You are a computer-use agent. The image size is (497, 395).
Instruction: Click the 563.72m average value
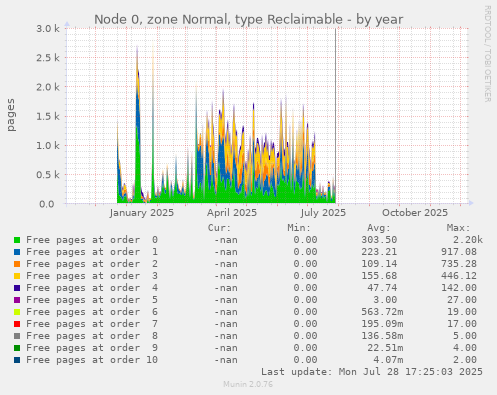coord(382,312)
